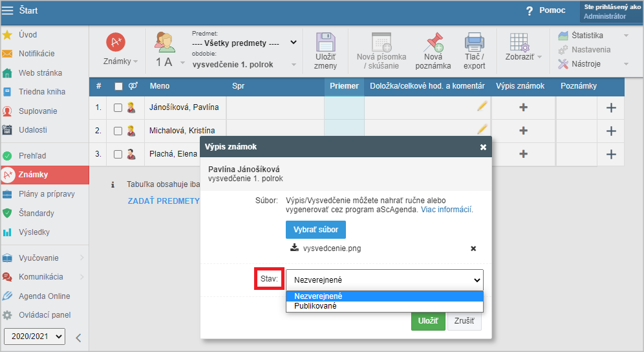This screenshot has height=352, width=644.
Task: Go to Suplovanie in the sidebar
Action: tap(38, 111)
